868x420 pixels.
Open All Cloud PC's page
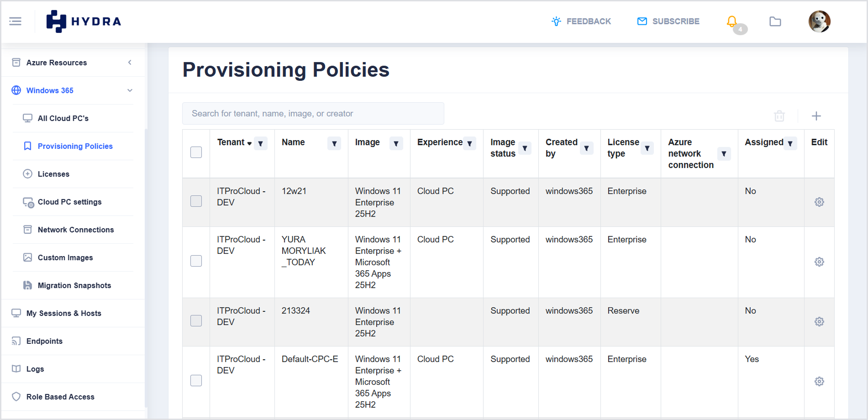[x=73, y=118]
